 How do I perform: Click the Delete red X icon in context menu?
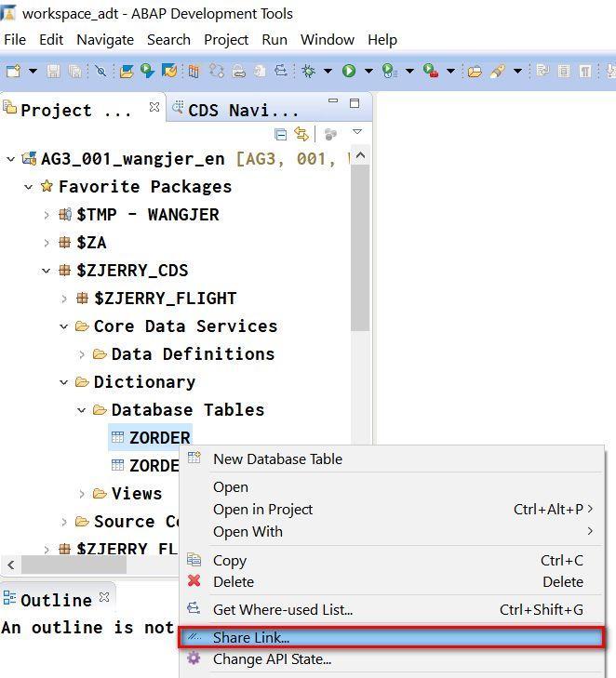194,580
